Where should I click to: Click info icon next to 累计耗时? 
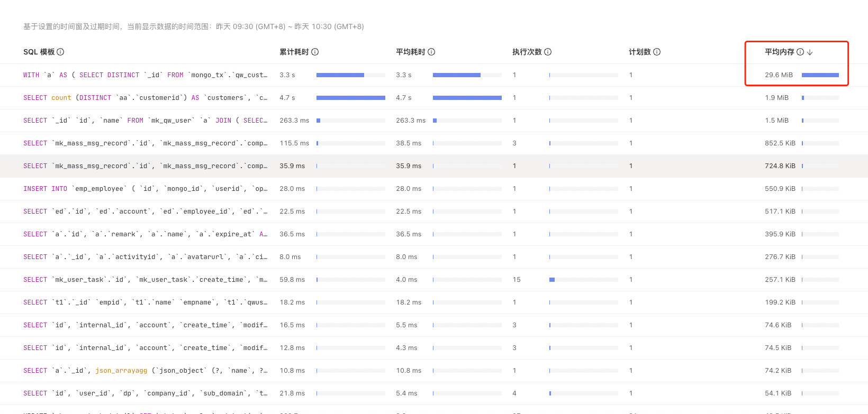(x=315, y=52)
